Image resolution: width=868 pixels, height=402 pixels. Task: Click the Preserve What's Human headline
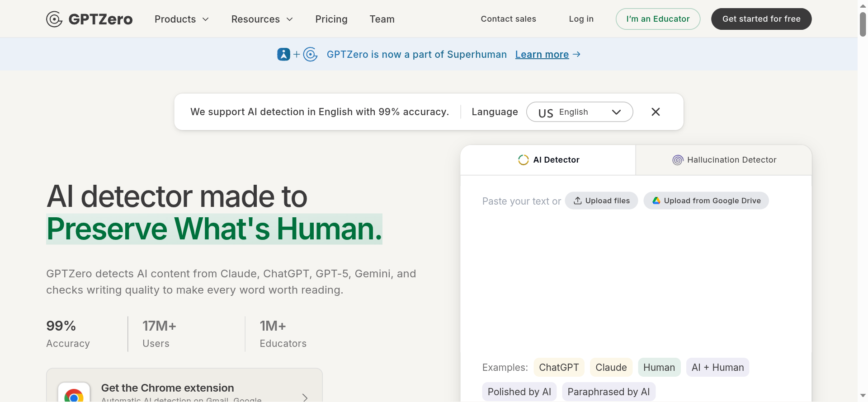tap(214, 229)
